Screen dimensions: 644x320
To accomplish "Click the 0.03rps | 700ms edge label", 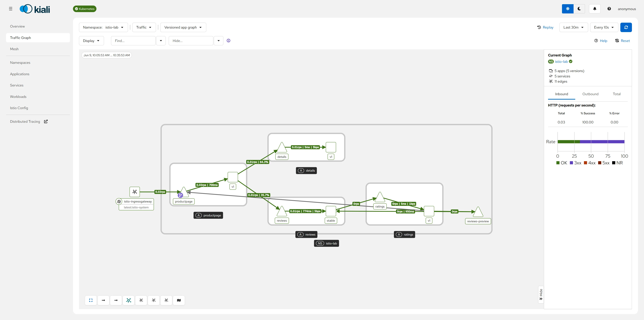I will click(207, 185).
